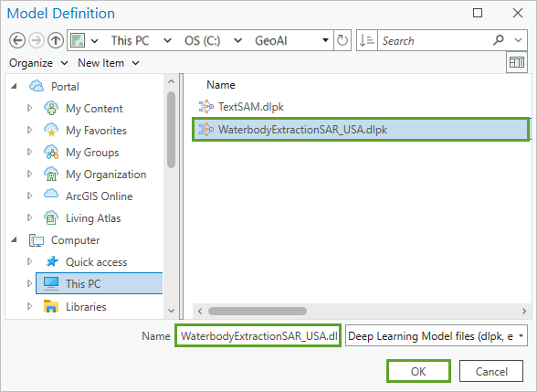
Task: Click the tree scrollbar up arrow
Action: [172, 81]
